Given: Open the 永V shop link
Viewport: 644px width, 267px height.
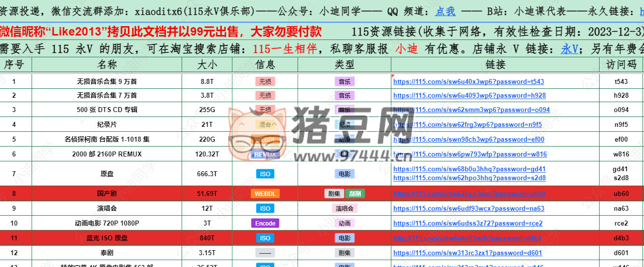Looking at the screenshot, I should (569, 49).
